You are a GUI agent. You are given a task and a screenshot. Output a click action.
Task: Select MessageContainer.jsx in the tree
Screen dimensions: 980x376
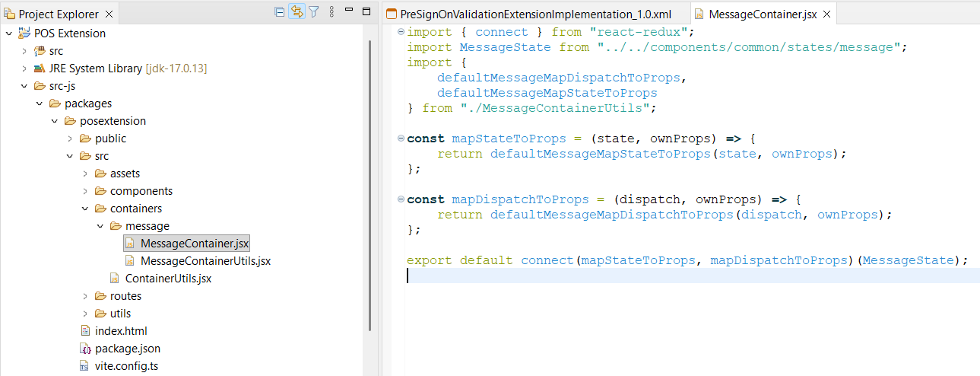pos(195,244)
